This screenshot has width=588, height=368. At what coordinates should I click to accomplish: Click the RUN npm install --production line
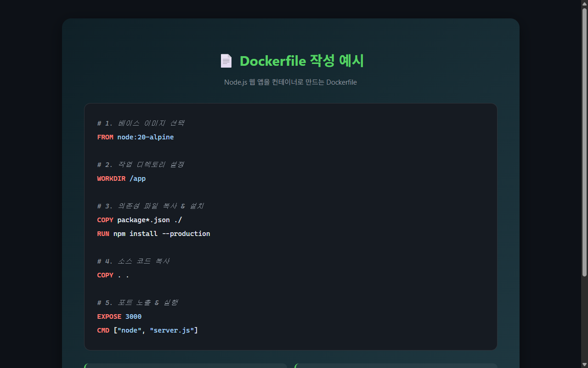point(153,234)
